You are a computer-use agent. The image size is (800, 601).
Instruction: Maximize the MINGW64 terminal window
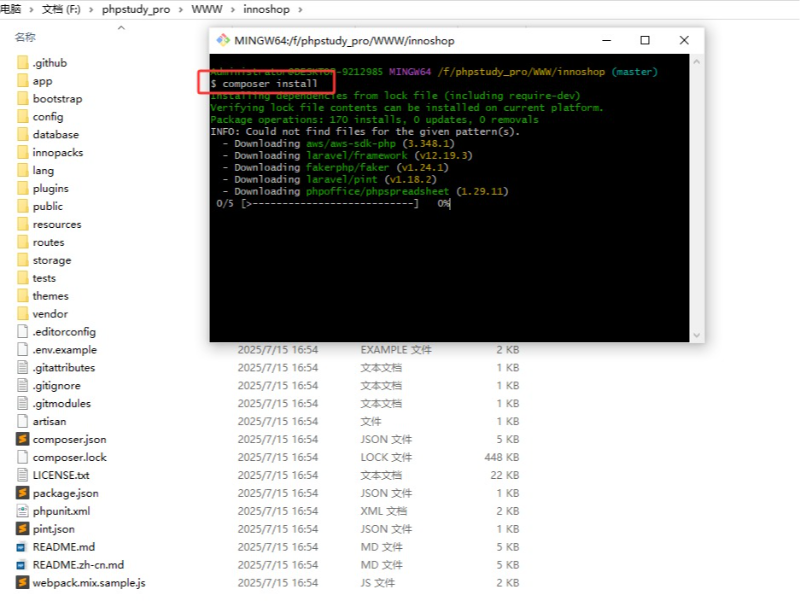645,40
